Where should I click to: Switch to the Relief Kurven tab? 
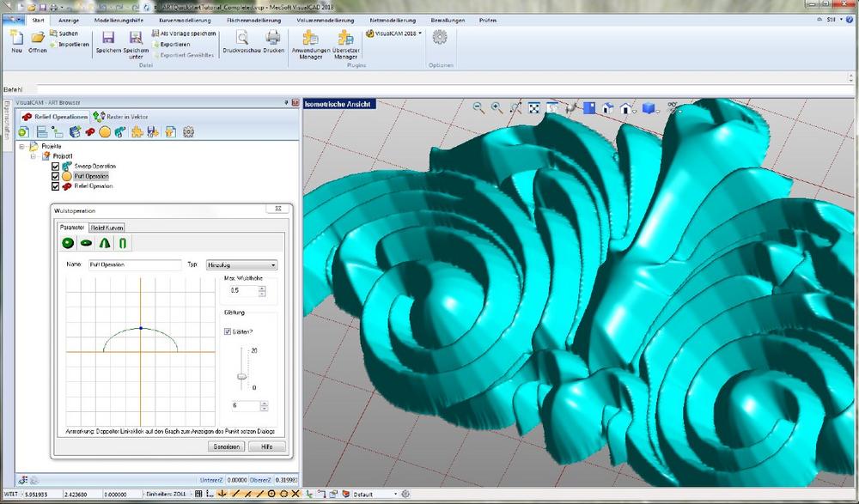(107, 228)
